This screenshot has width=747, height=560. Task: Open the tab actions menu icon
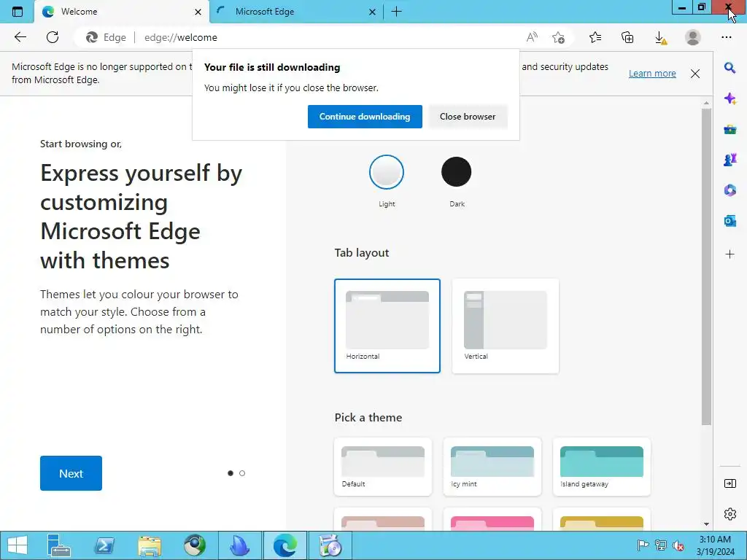[18, 12]
